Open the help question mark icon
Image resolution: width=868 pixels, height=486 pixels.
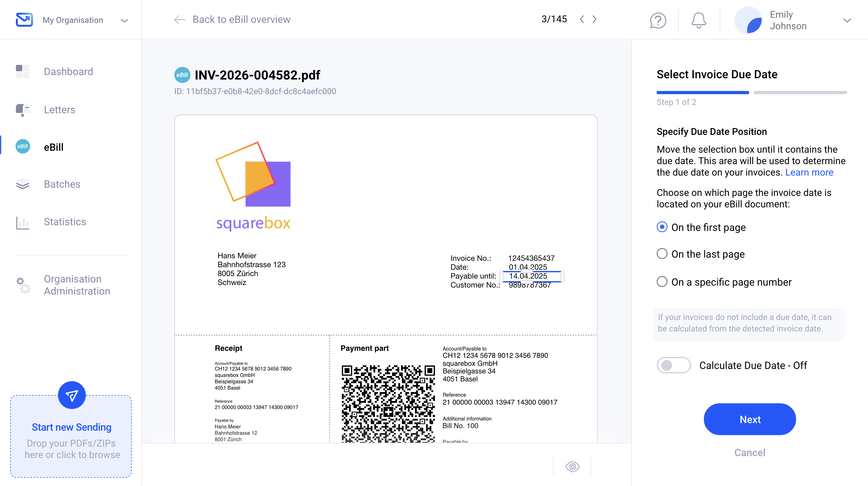[658, 21]
